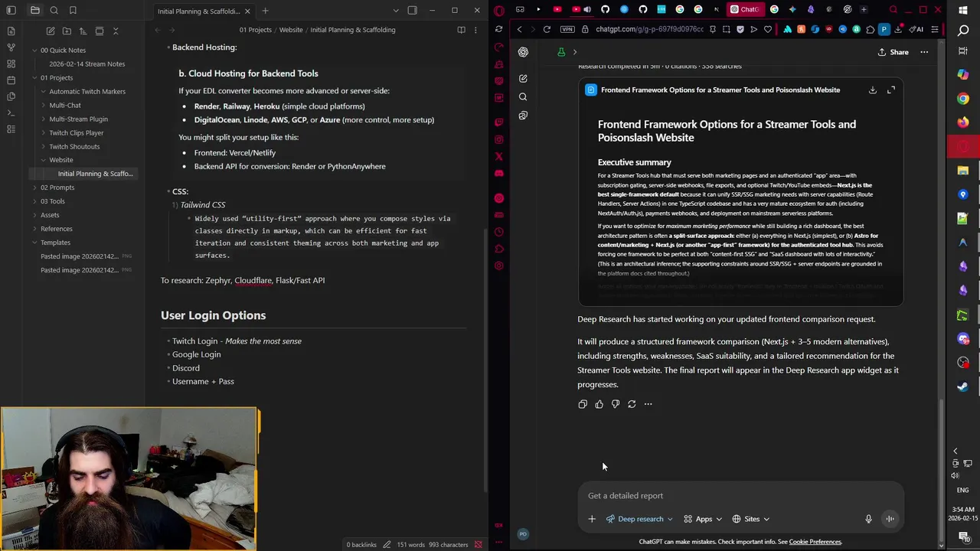Open Obsidian file explorer tab icon
The height and width of the screenshot is (551, 980).
click(35, 11)
